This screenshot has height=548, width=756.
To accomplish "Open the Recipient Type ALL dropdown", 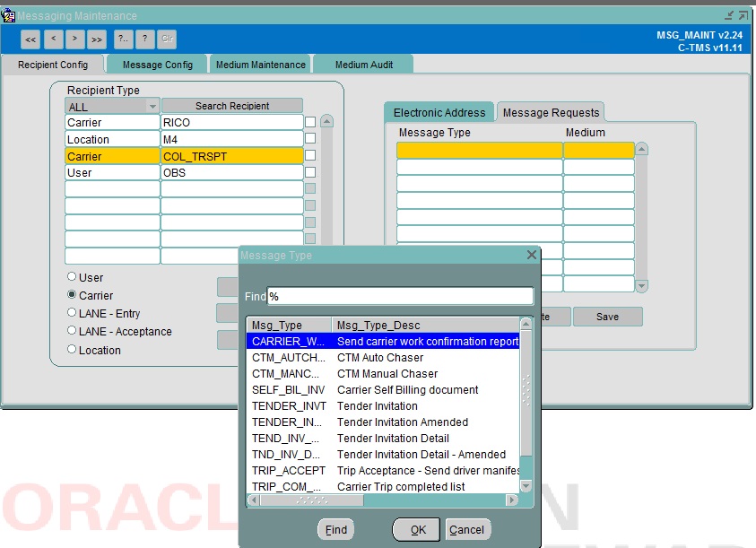I will pos(152,106).
